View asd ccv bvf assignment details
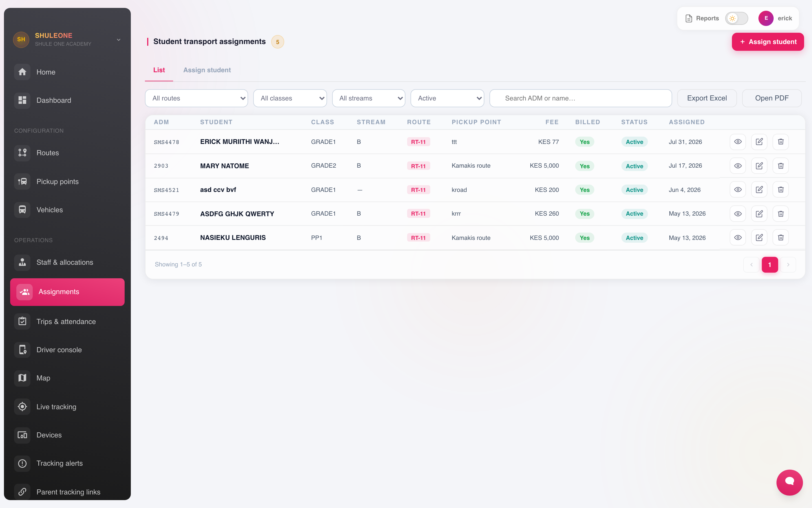The height and width of the screenshot is (508, 812). click(738, 190)
